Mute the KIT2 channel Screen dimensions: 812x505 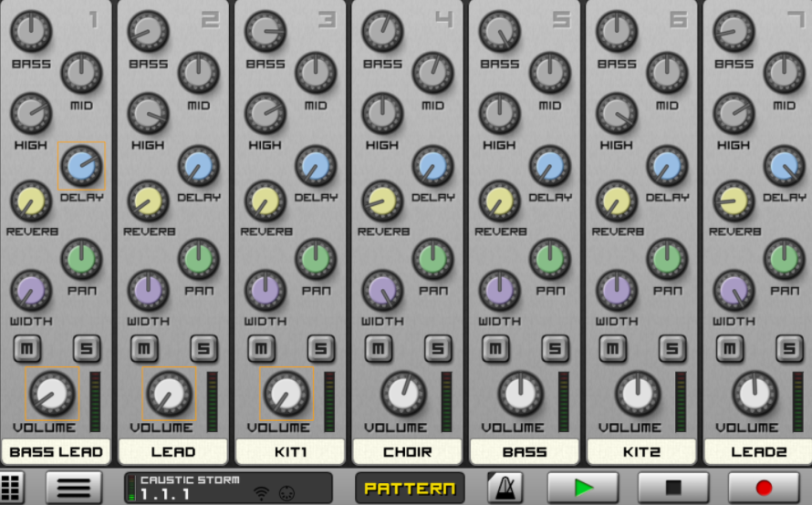tap(613, 347)
